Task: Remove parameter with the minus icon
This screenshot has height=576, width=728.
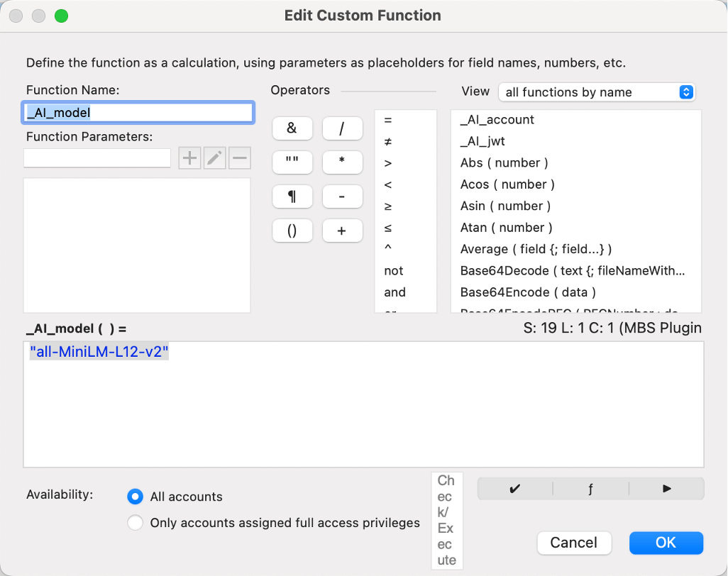Action: pos(240,158)
